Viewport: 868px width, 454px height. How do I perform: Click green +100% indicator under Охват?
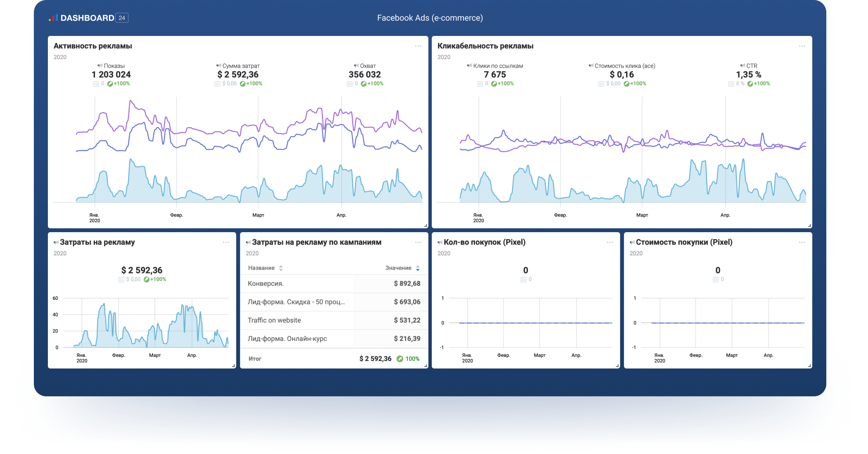click(x=372, y=84)
